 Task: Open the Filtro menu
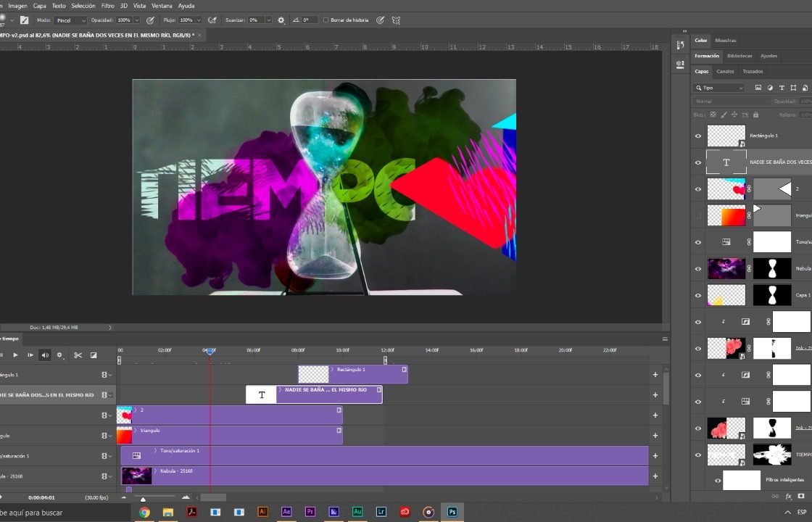(108, 6)
